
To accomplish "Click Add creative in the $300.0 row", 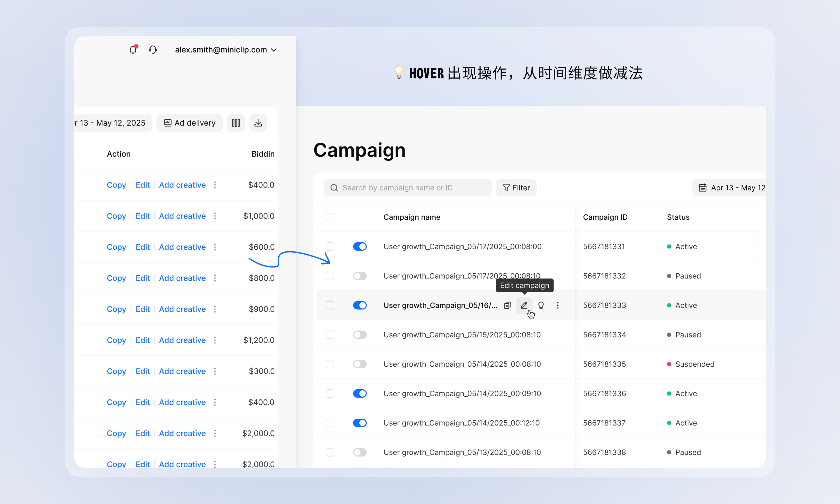I will click(x=182, y=371).
